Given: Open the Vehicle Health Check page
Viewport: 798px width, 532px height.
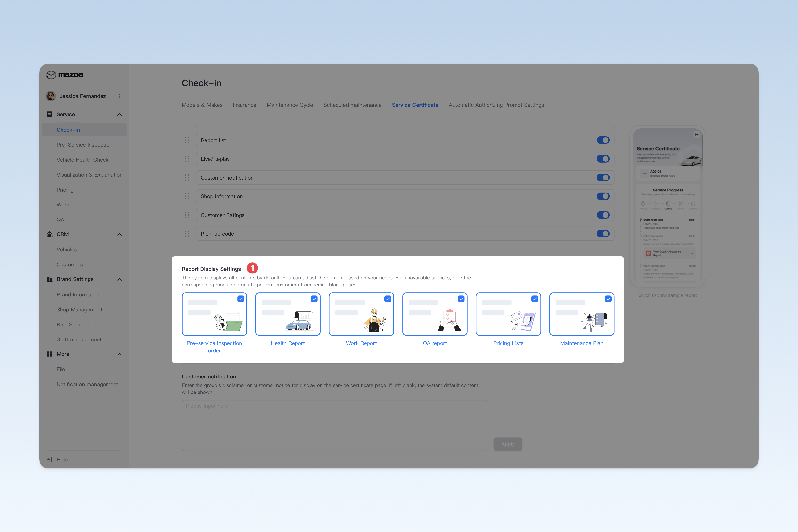Looking at the screenshot, I should (x=82, y=160).
